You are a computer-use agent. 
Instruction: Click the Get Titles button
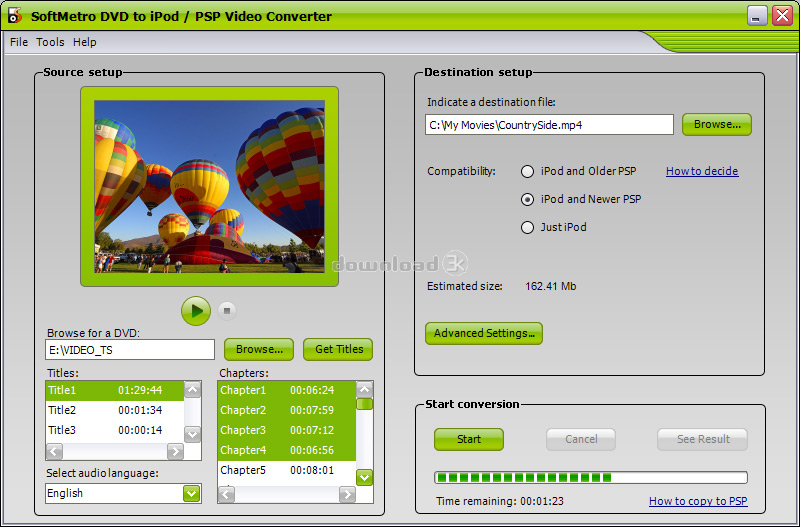click(338, 349)
